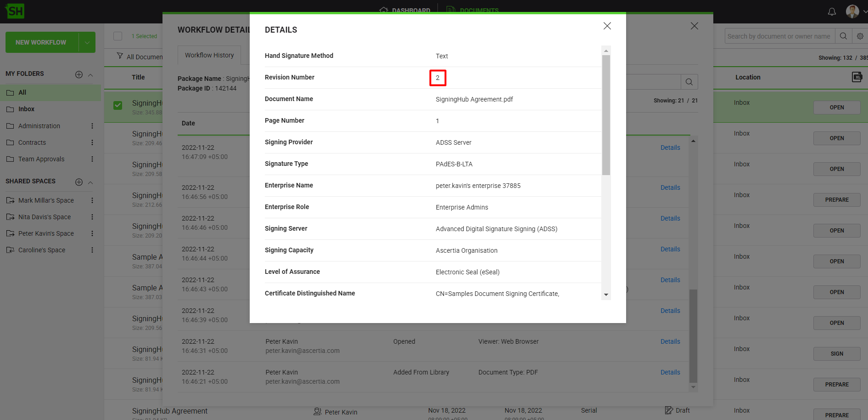Image resolution: width=868 pixels, height=420 pixels.
Task: Export list using the Excel icon
Action: [857, 77]
